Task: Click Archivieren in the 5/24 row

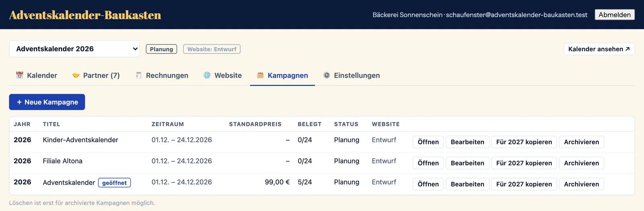Action: pyautogui.click(x=582, y=184)
